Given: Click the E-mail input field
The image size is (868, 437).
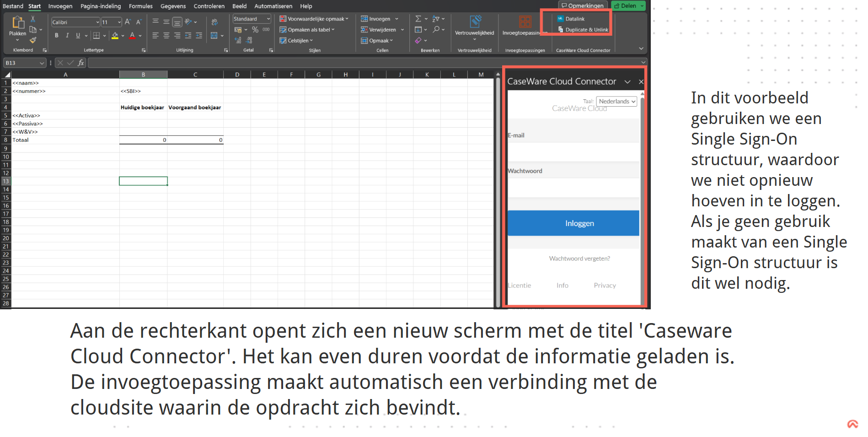Looking at the screenshot, I should (x=573, y=152).
